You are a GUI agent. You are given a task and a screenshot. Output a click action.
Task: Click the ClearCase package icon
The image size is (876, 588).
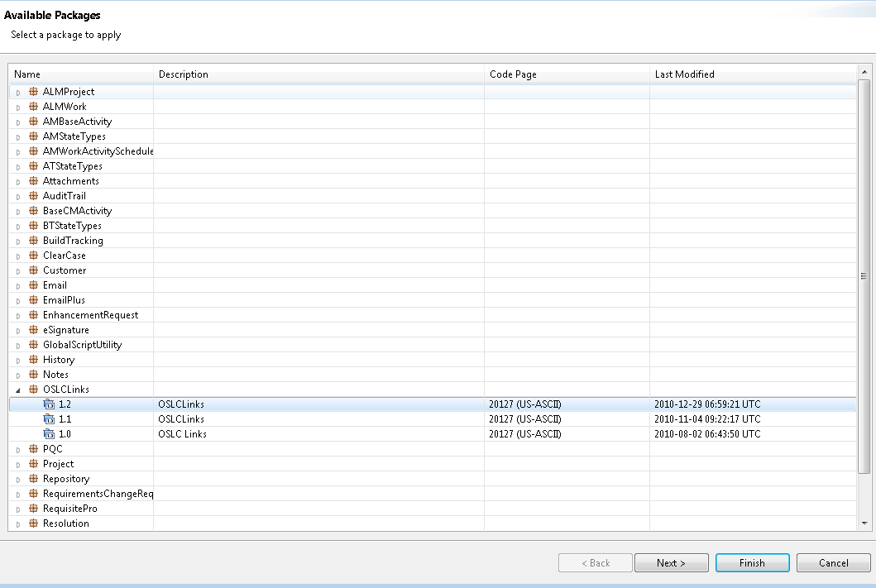[33, 256]
